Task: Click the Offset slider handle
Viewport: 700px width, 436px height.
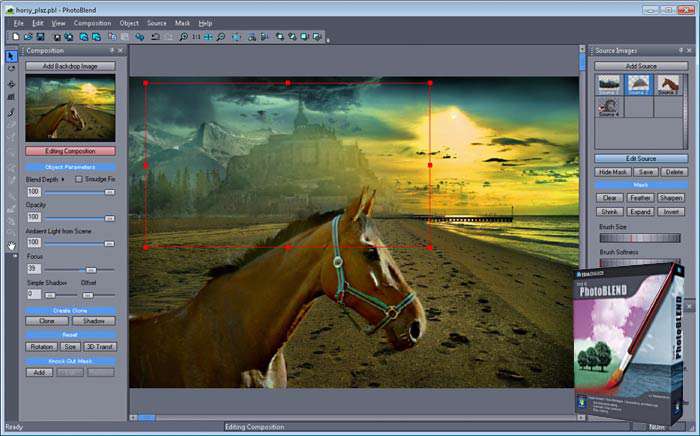Action: 88,295
